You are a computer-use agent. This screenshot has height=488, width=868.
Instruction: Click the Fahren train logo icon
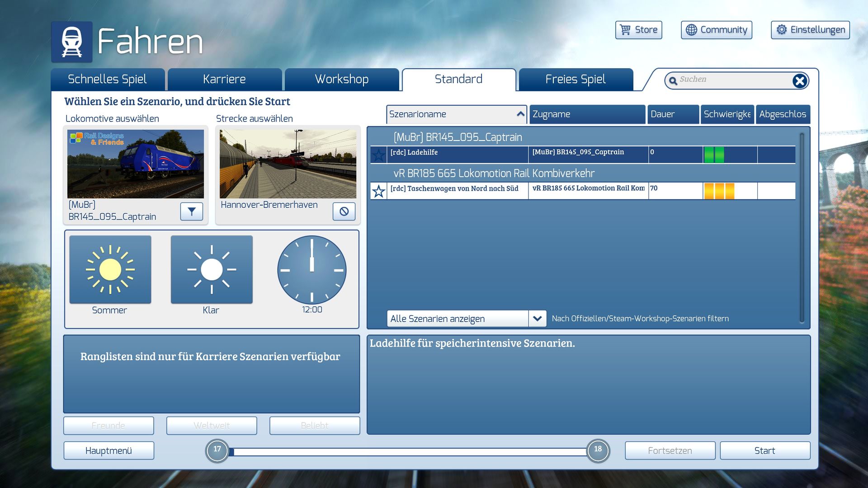(72, 42)
